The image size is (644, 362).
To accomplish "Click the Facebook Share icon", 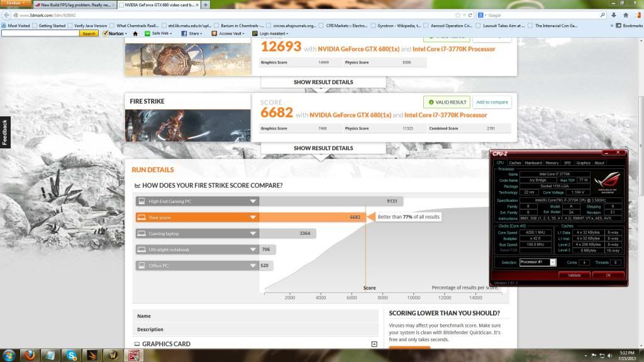I will [184, 34].
